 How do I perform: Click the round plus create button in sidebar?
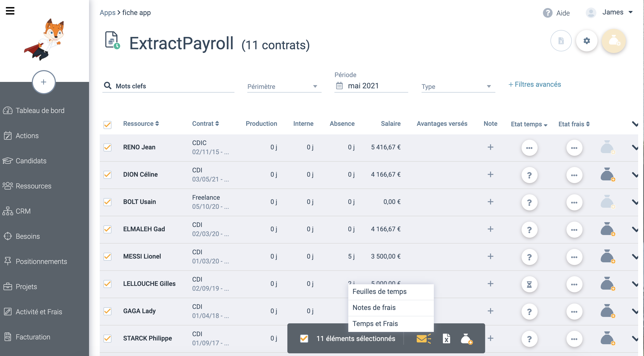[44, 82]
